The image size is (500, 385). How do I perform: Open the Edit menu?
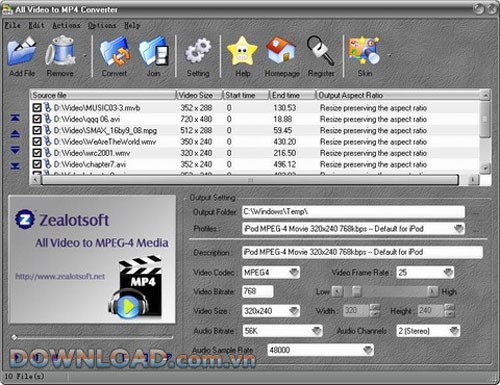[x=36, y=25]
